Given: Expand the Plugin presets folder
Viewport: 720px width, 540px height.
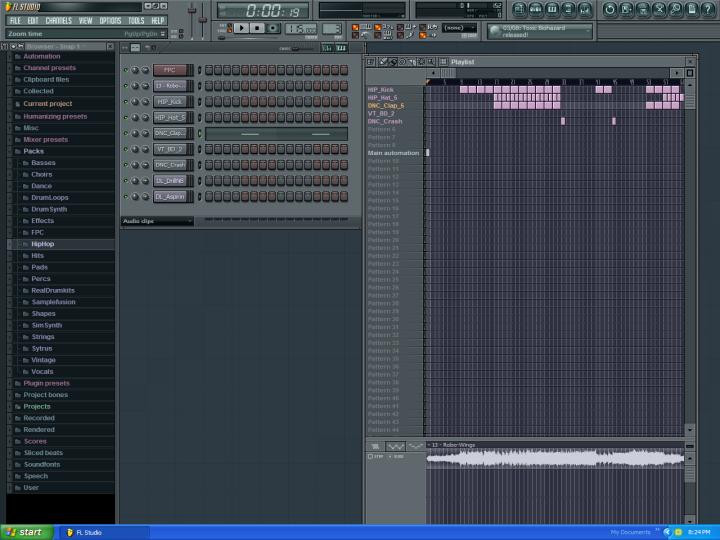Looking at the screenshot, I should pyautogui.click(x=46, y=383).
